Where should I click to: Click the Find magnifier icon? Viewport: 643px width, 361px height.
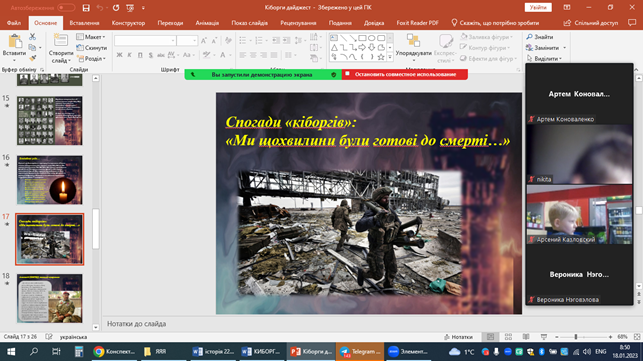(x=529, y=37)
